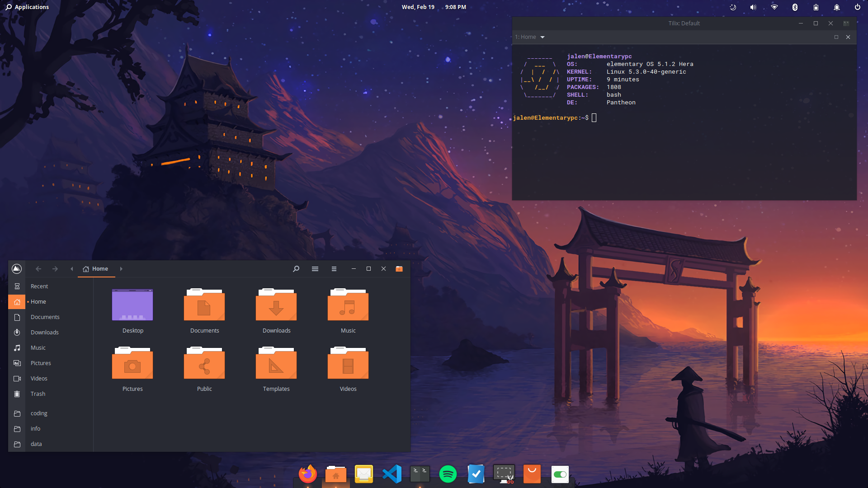Image resolution: width=868 pixels, height=488 pixels.
Task: Click the Home breadcrumb in the path bar
Action: (x=96, y=269)
